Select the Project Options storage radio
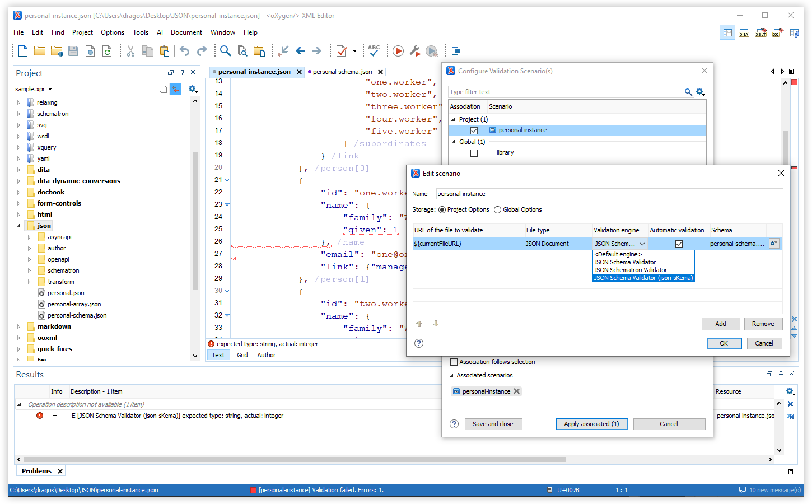The image size is (812, 504). tap(442, 209)
